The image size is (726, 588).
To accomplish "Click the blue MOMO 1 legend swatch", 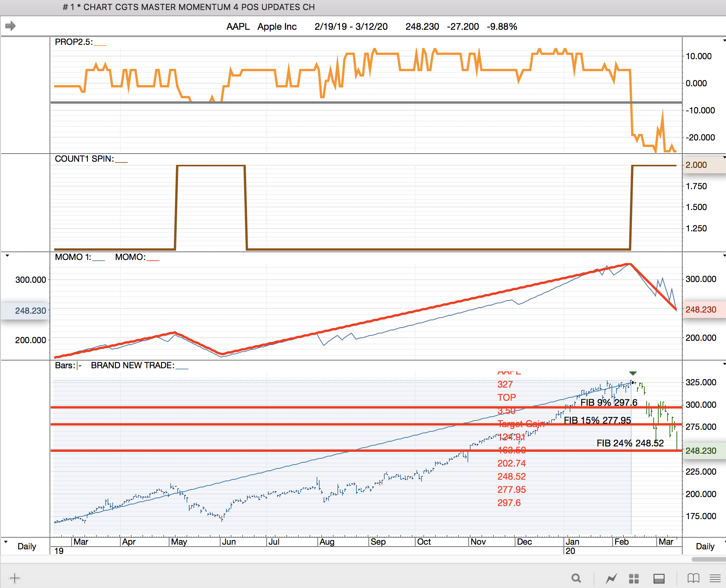I will point(98,260).
